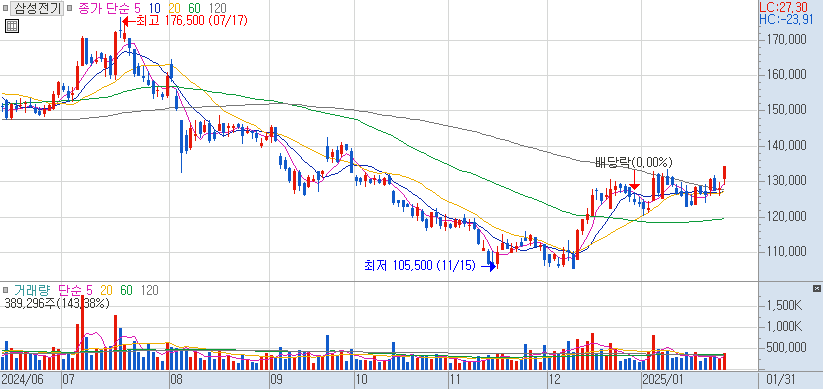823x389 pixels.
Task: Select the volume 20-day average label
Action: [x=106, y=290]
